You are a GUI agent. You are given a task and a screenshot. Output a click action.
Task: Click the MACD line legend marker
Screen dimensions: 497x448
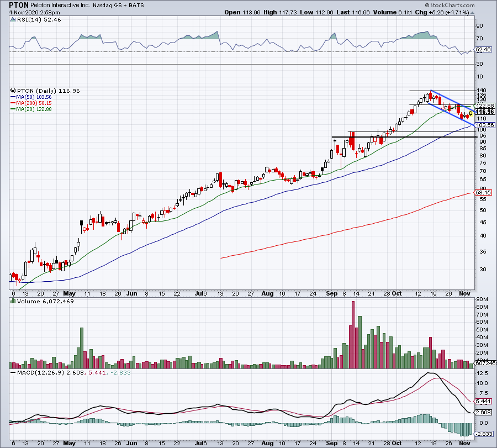tap(13, 372)
